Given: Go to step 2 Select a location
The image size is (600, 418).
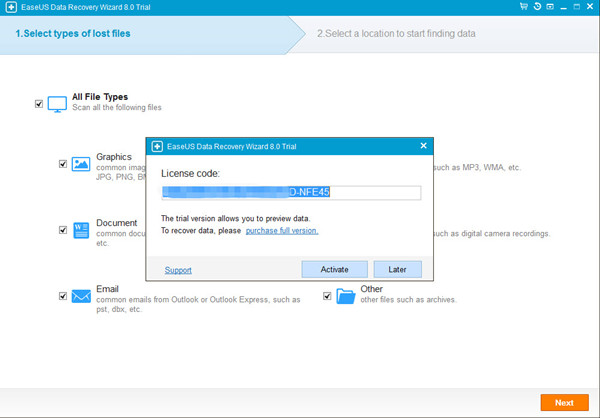Looking at the screenshot, I should pos(396,34).
